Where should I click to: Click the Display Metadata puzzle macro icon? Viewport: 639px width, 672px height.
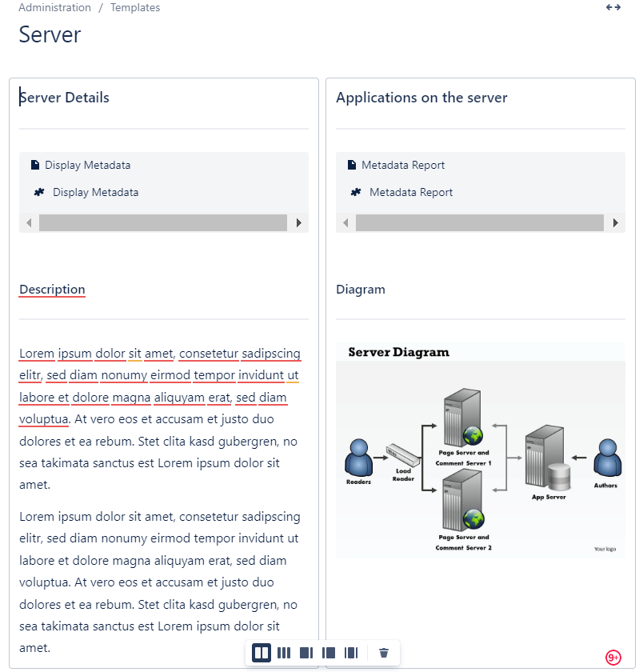pyautogui.click(x=39, y=192)
